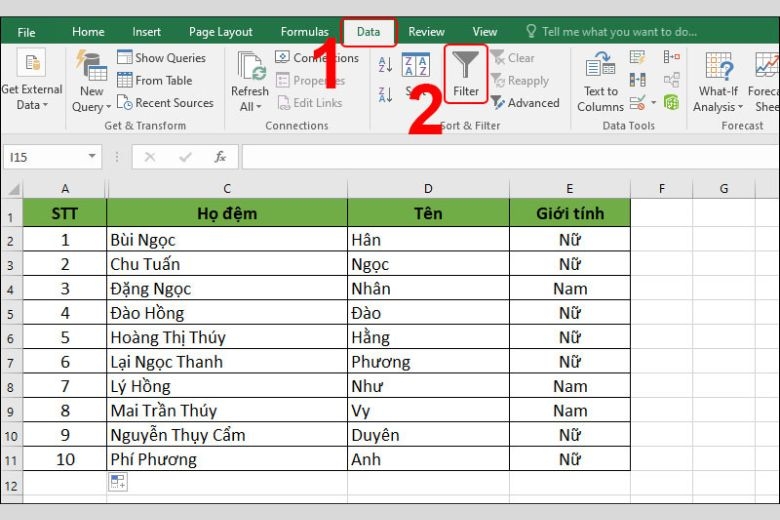
Task: Switch to the Page Layout tab
Action: click(x=220, y=32)
